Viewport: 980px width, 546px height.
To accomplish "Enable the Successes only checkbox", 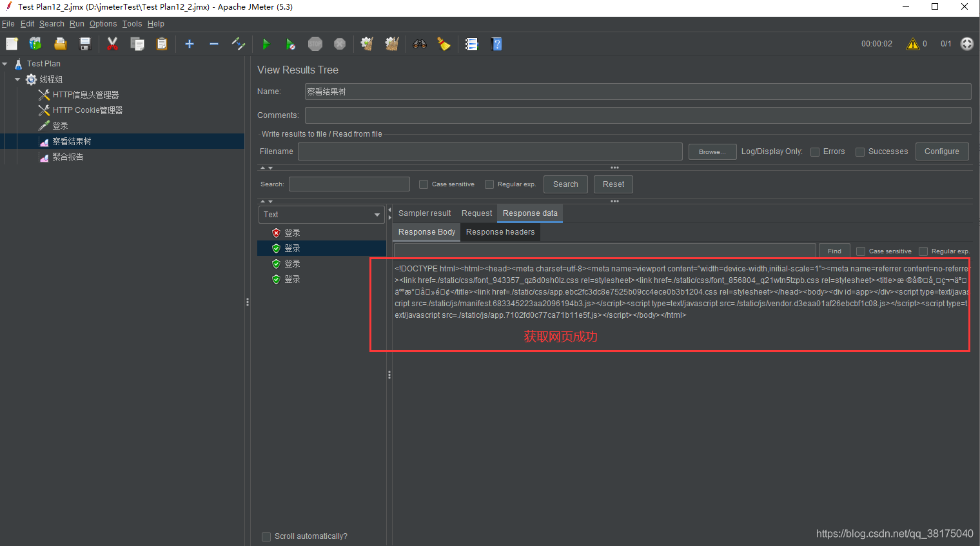I will coord(860,151).
